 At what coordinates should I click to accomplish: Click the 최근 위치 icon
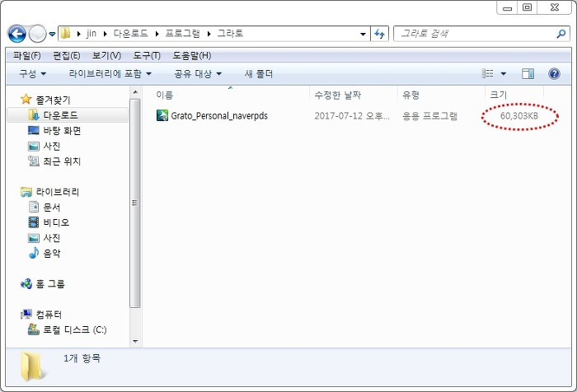(34, 161)
